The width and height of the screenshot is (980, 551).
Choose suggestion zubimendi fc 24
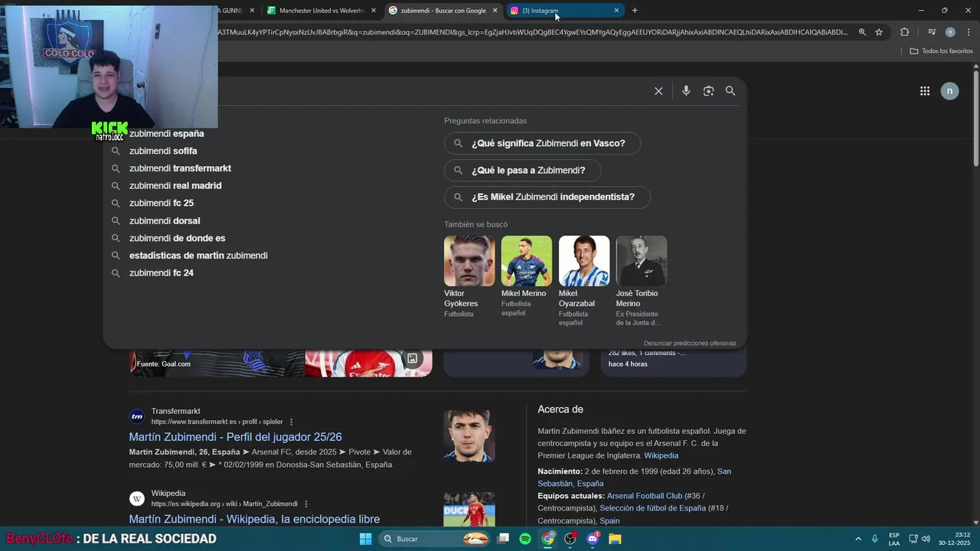162,273
